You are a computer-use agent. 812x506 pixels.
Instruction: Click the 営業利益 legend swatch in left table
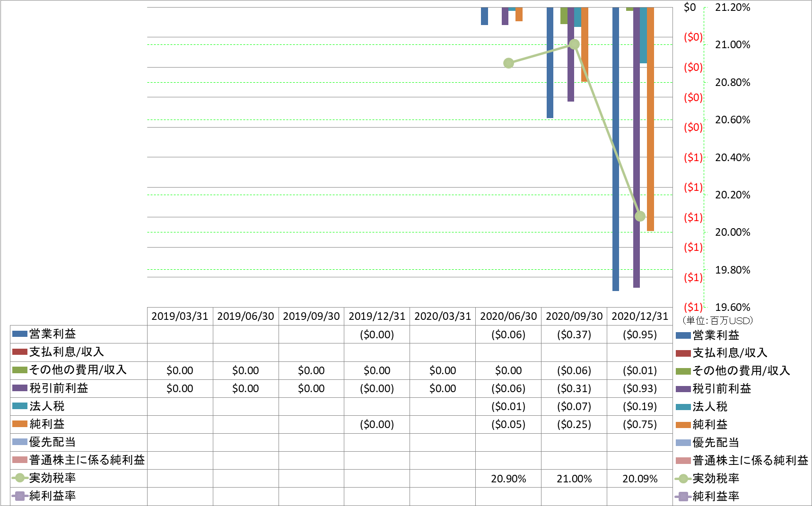pyautogui.click(x=20, y=334)
